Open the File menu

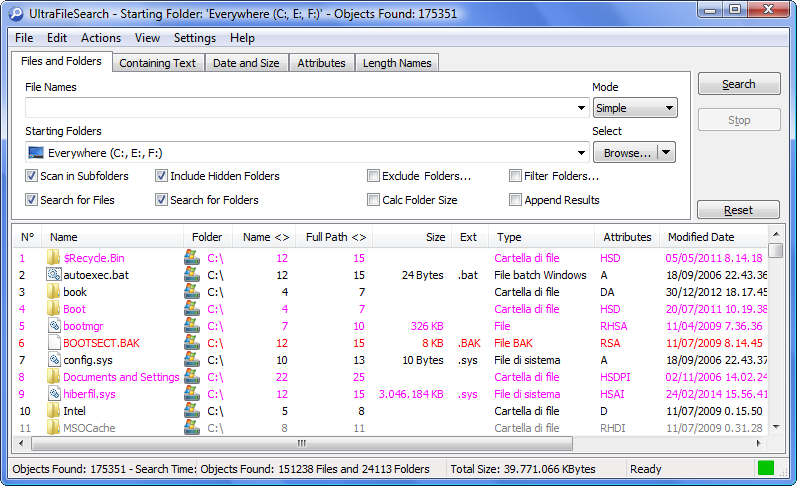tap(24, 38)
